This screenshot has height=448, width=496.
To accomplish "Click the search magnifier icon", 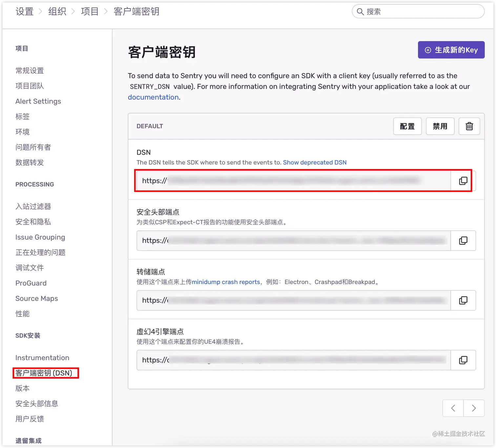I will (360, 11).
